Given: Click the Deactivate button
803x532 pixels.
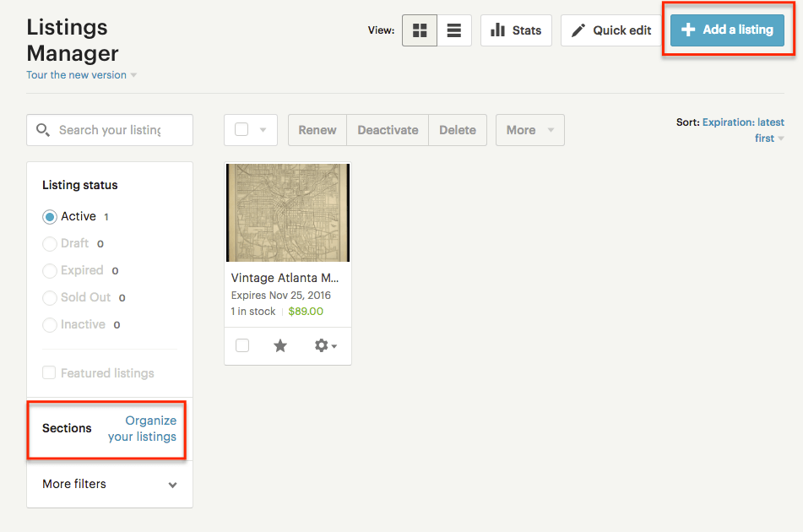Looking at the screenshot, I should [x=387, y=130].
